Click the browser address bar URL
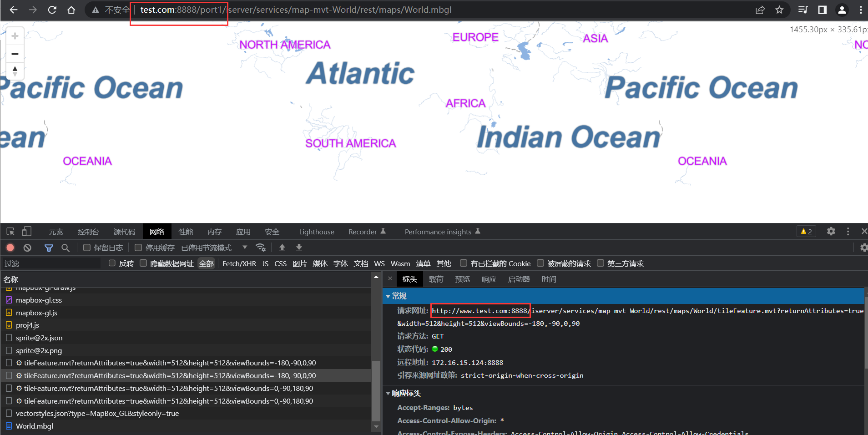This screenshot has height=435, width=868. point(296,10)
